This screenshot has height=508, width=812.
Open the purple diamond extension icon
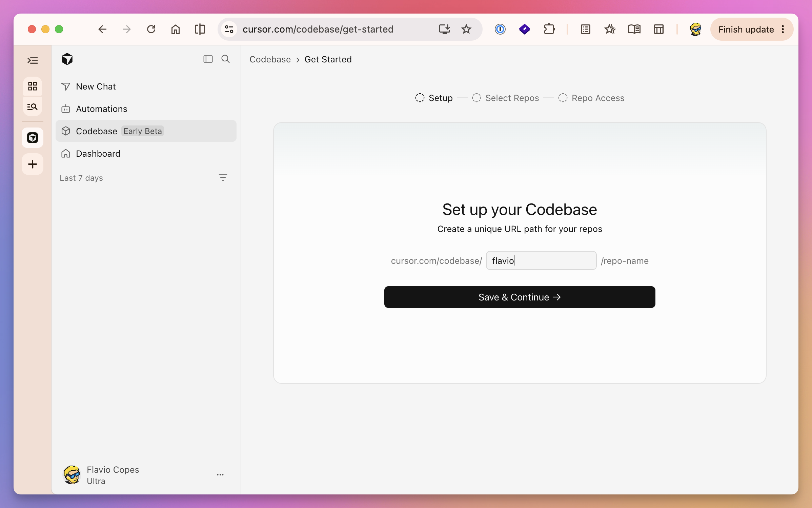(x=524, y=29)
